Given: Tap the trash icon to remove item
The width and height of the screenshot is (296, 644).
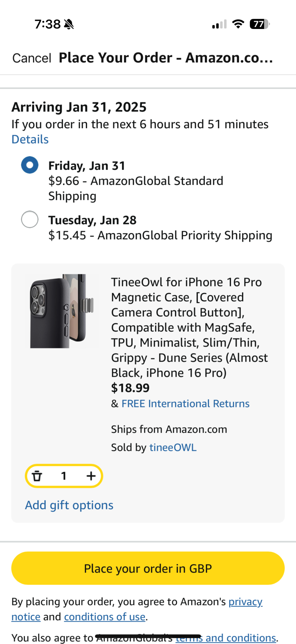Looking at the screenshot, I should [x=37, y=476].
